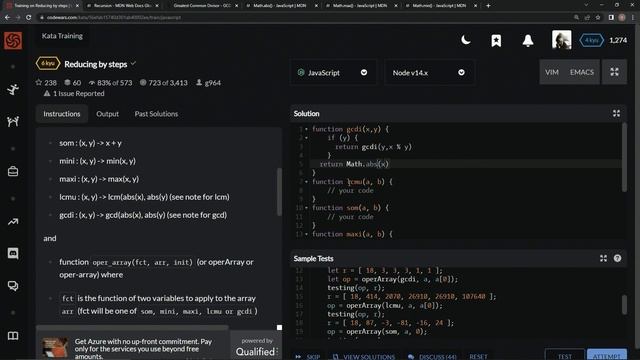
Task: Click VIEW SOLUTIONS button
Action: pos(364,356)
